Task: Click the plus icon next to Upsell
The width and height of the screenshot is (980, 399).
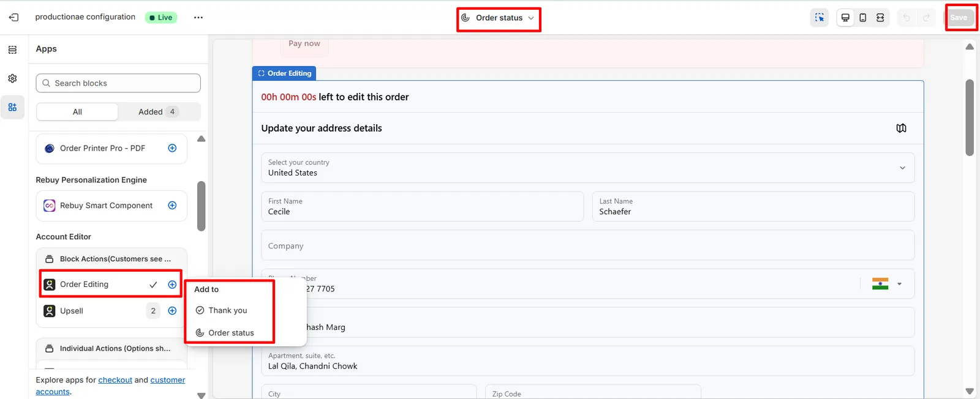Action: coord(172,311)
